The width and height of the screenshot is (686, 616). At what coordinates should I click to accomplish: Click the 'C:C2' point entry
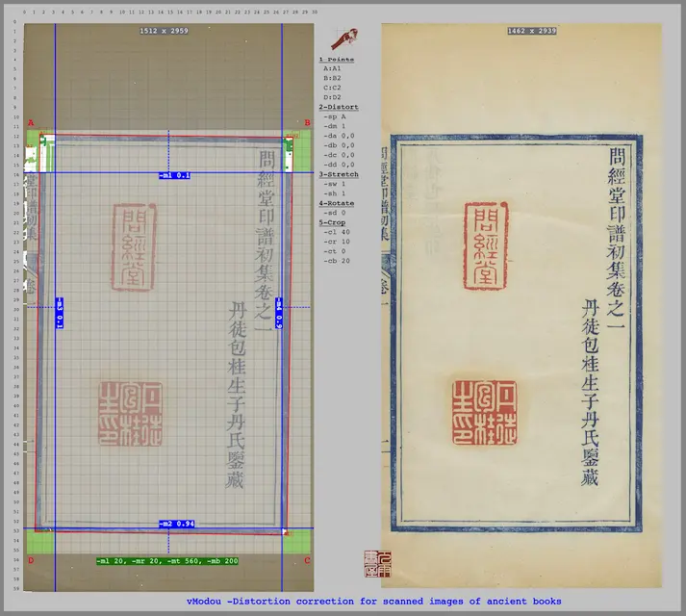(332, 88)
